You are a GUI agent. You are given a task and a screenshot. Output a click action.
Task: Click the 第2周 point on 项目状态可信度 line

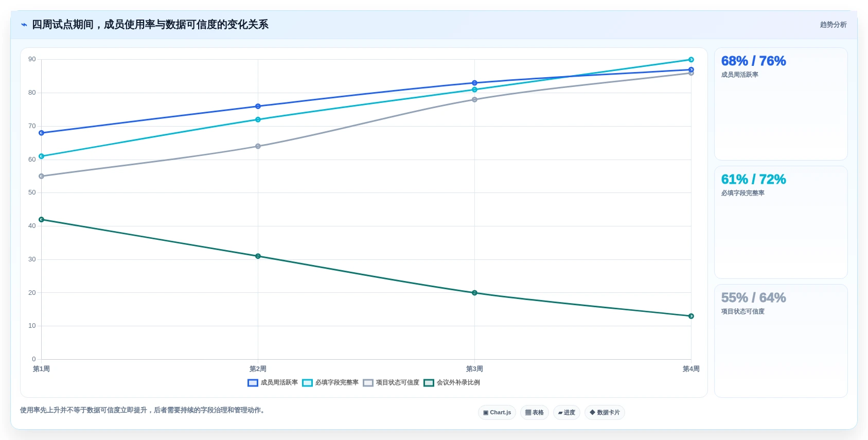258,146
